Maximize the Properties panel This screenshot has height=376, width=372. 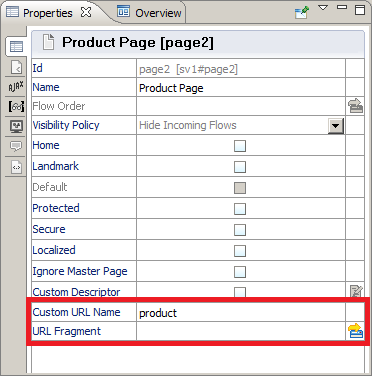pos(360,9)
